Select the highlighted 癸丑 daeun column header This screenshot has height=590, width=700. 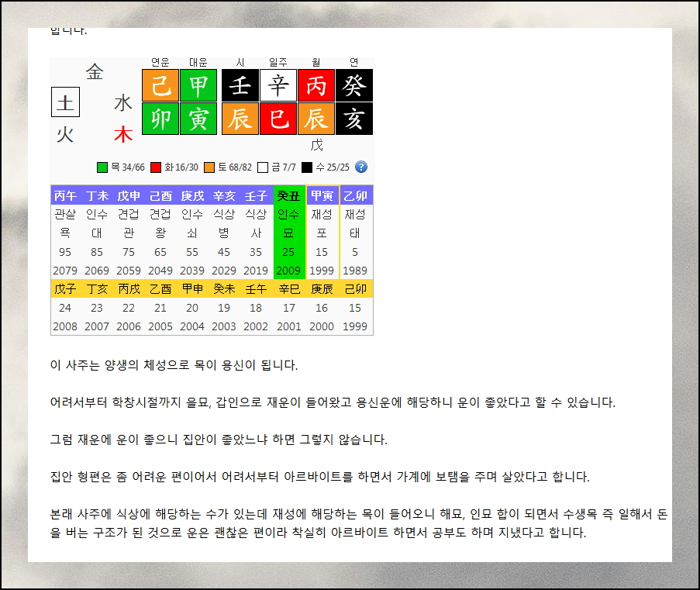pos(289,195)
